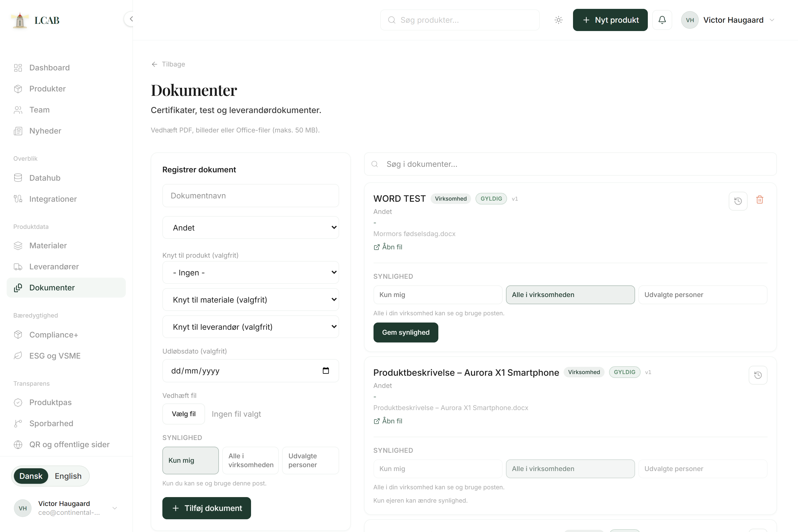
Task: Switch language to English
Action: [68, 476]
